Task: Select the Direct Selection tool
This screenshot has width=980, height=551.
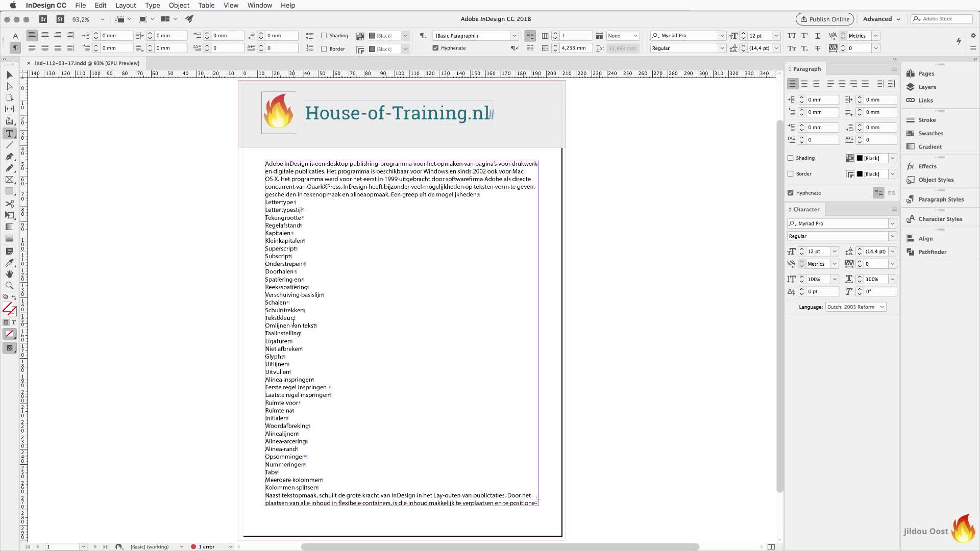Action: pos(10,86)
